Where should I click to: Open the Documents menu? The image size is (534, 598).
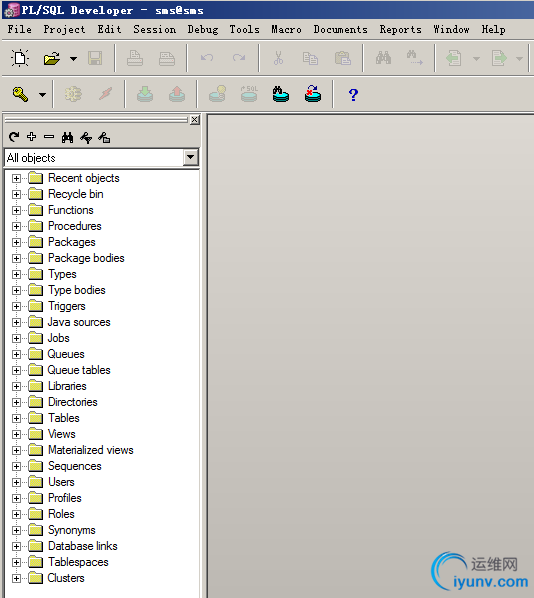[340, 29]
